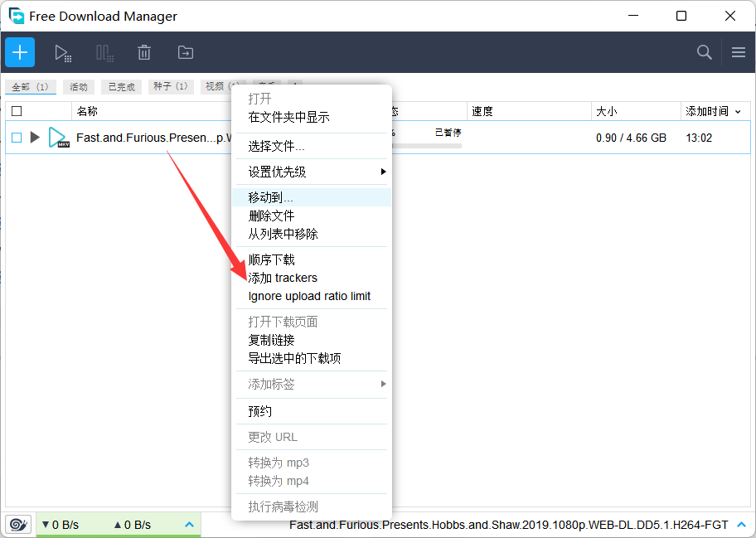Pause all downloads toolbar icon
This screenshot has width=756, height=538.
coord(104,52)
